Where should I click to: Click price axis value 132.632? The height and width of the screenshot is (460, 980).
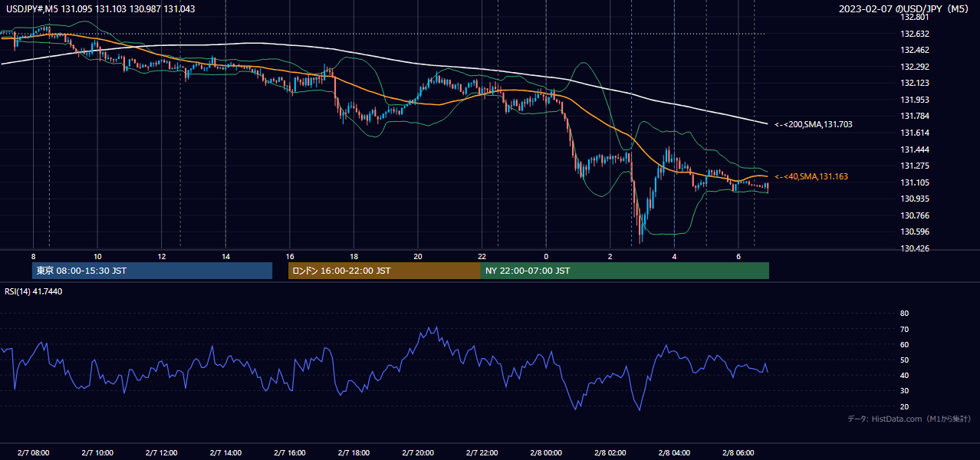[x=915, y=34]
